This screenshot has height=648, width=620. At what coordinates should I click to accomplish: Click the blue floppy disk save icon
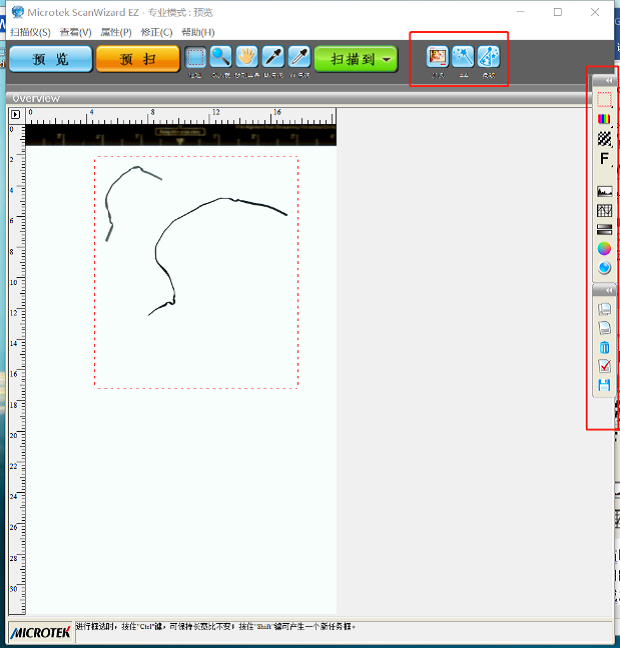tap(604, 385)
